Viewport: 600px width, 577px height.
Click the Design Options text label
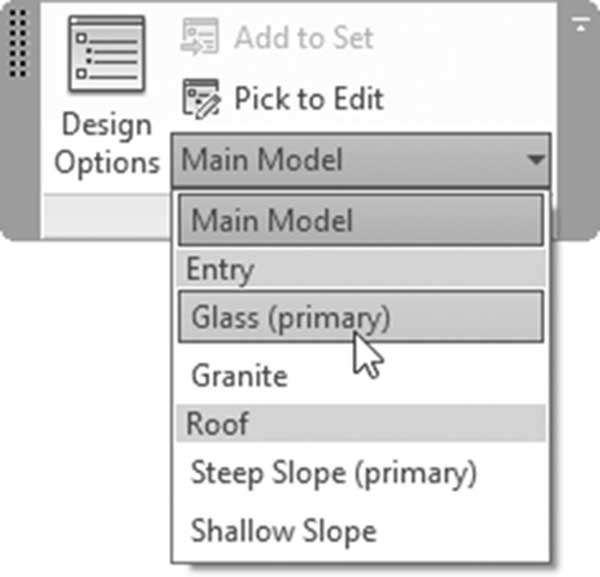[107, 143]
